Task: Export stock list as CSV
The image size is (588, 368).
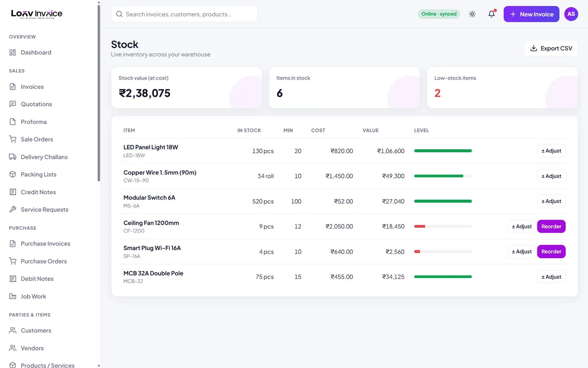Action: 551,48
